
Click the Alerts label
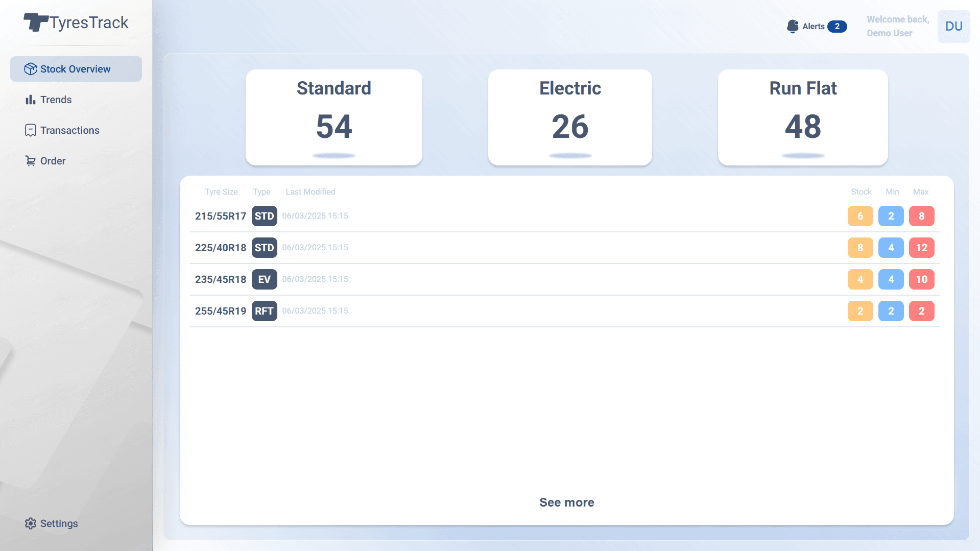(814, 27)
